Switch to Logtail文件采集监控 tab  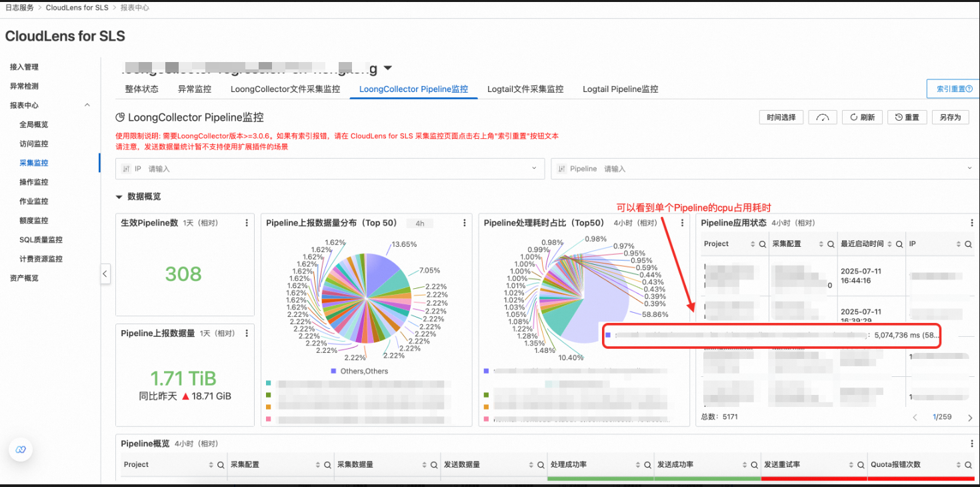525,89
